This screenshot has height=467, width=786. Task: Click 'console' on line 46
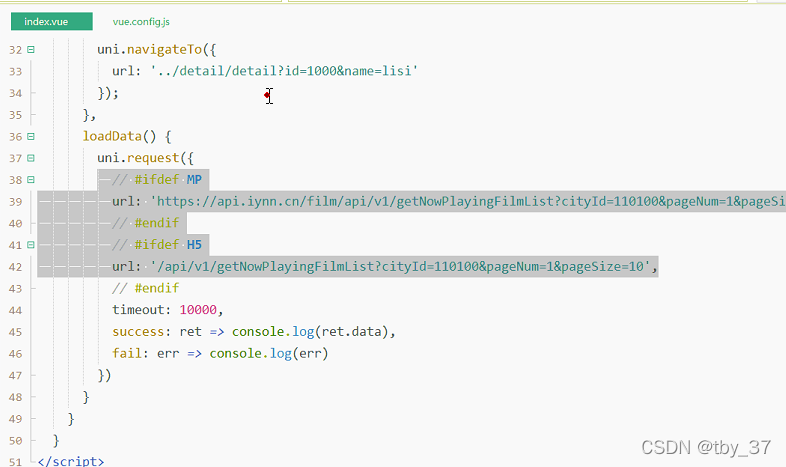pos(236,353)
